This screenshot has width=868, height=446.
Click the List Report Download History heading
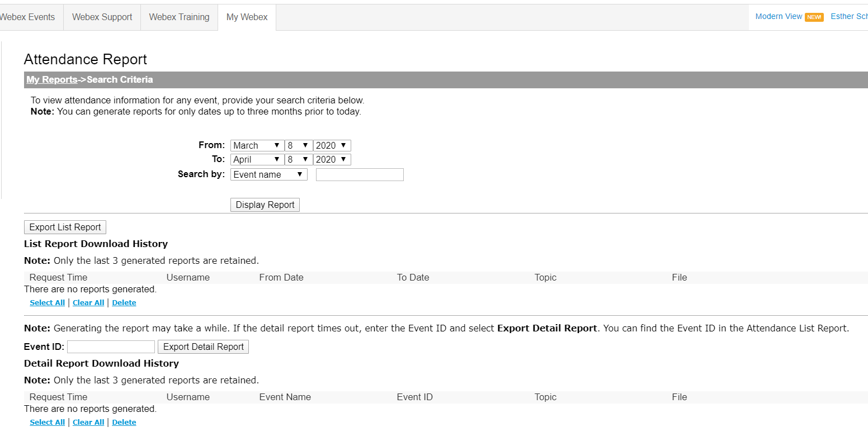[96, 244]
